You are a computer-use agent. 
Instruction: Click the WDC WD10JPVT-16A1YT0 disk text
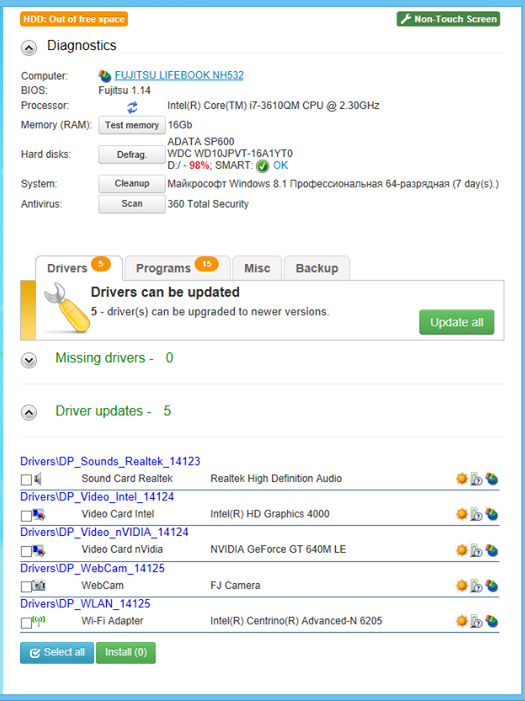click(230, 154)
